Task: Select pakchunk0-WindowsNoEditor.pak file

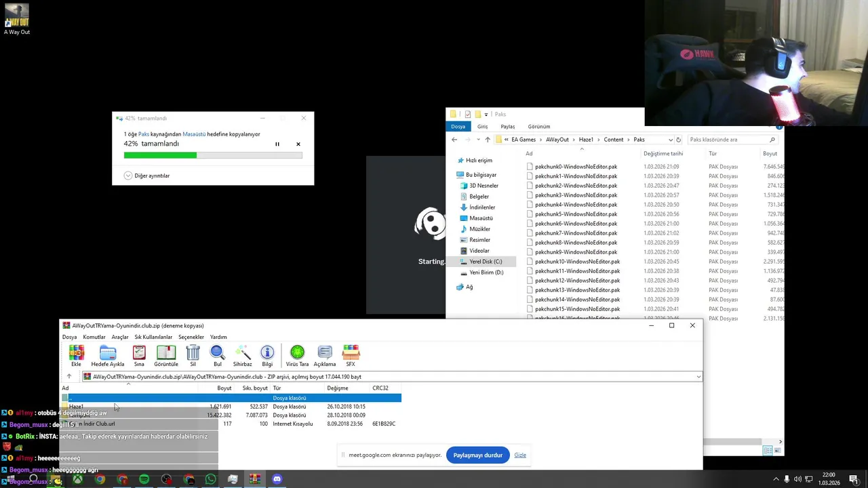Action: coord(576,167)
